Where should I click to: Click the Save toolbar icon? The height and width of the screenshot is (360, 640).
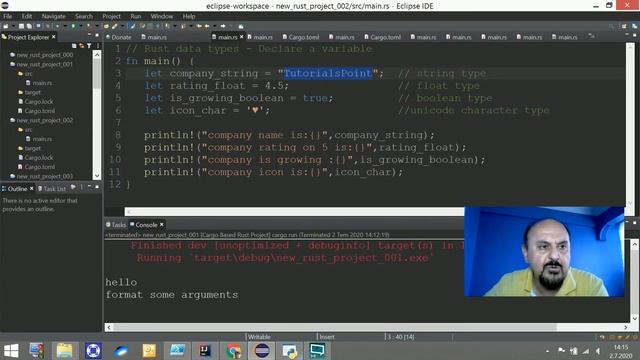pyautogui.click(x=21, y=26)
